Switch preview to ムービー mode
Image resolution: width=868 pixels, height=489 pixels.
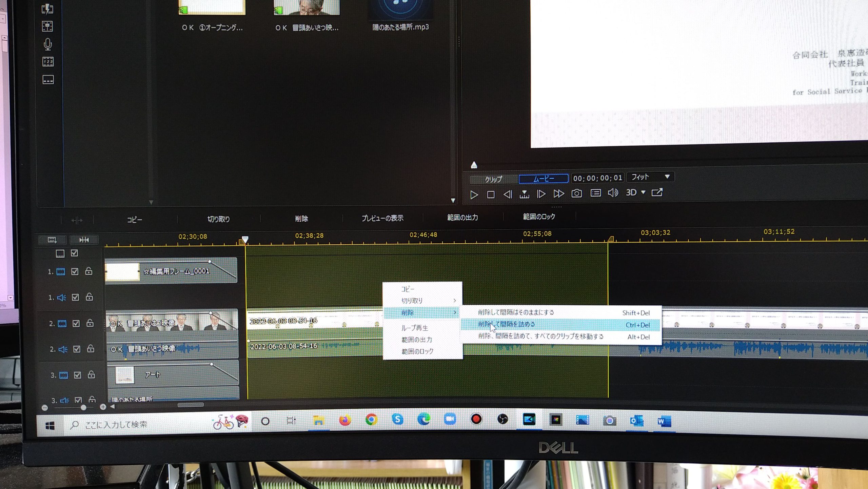544,179
